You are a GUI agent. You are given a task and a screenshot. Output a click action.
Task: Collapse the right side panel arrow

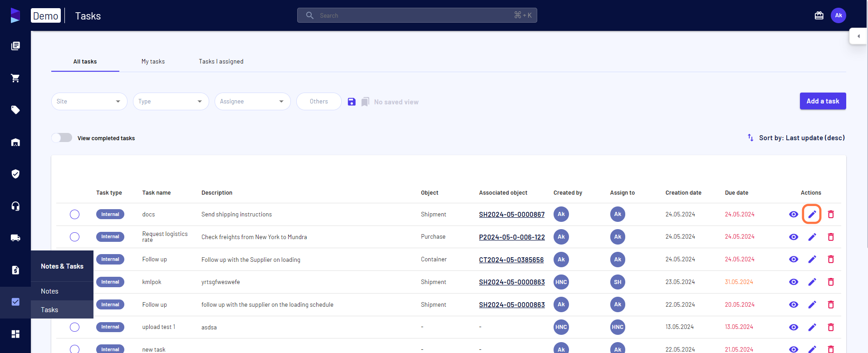point(858,36)
